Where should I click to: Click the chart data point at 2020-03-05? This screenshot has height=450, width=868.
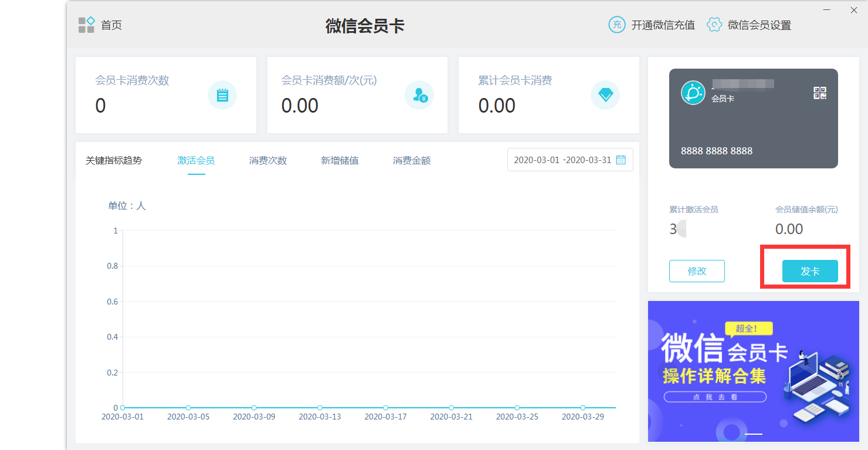coord(188,407)
